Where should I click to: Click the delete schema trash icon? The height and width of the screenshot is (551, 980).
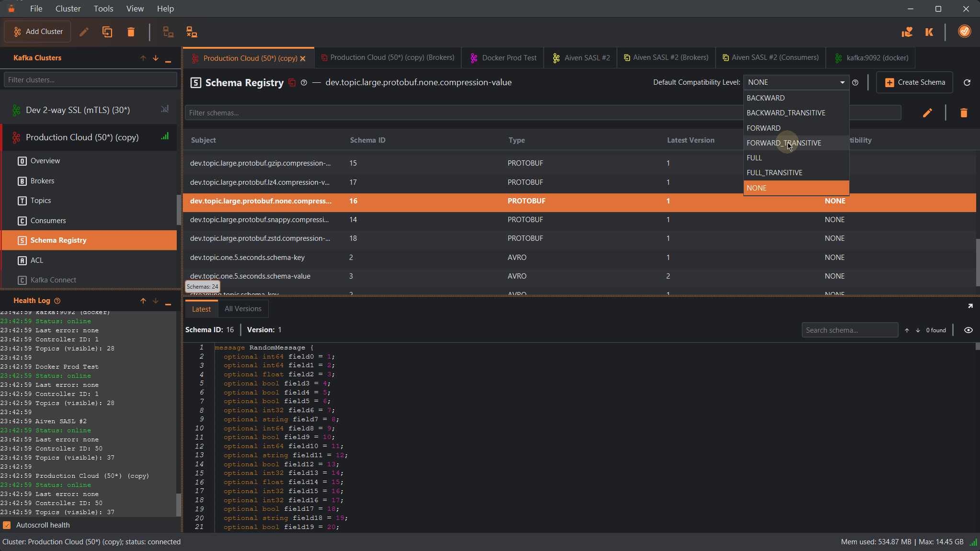[964, 113]
